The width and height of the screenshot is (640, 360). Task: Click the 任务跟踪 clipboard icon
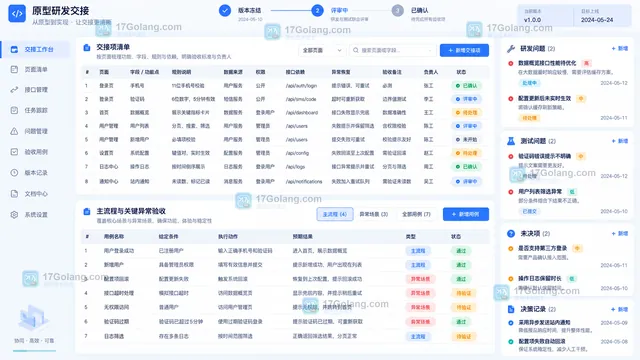(x=14, y=110)
